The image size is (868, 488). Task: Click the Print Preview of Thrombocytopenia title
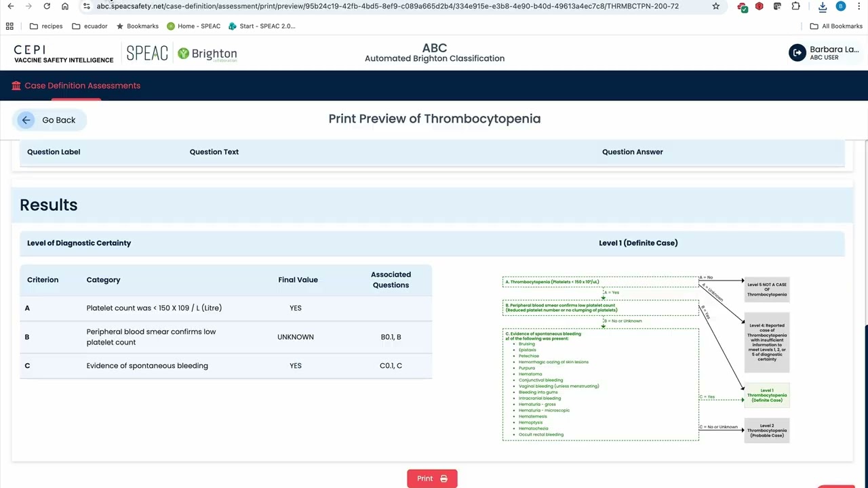(x=435, y=119)
